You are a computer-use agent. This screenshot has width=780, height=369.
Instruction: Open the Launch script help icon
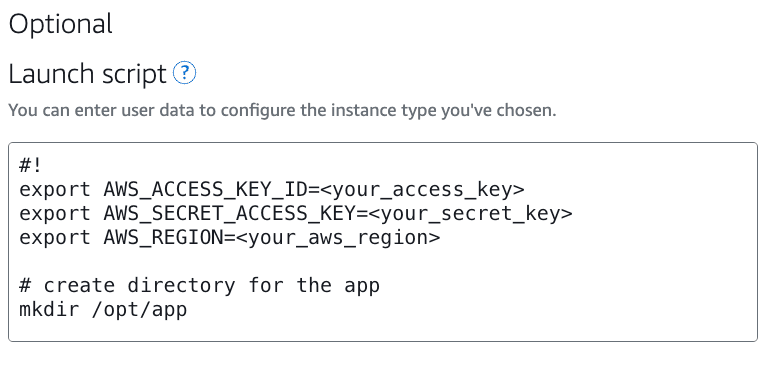(185, 74)
